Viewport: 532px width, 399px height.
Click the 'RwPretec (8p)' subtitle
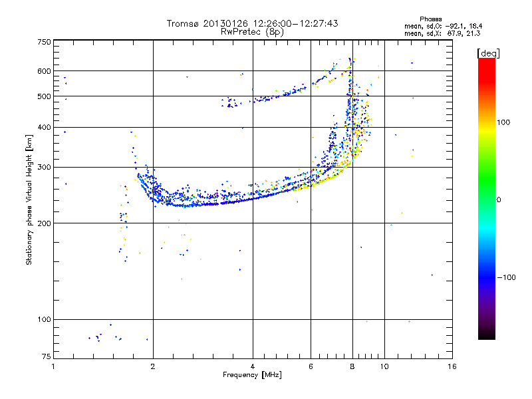[x=252, y=32]
